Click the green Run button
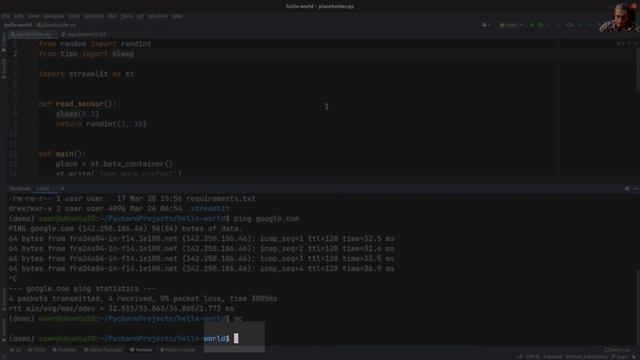The image size is (640, 360). pyautogui.click(x=532, y=25)
